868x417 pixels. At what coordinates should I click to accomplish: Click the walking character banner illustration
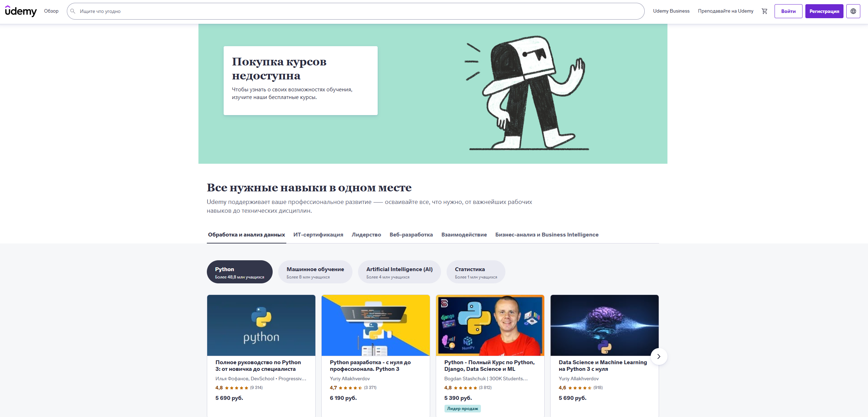click(x=527, y=93)
